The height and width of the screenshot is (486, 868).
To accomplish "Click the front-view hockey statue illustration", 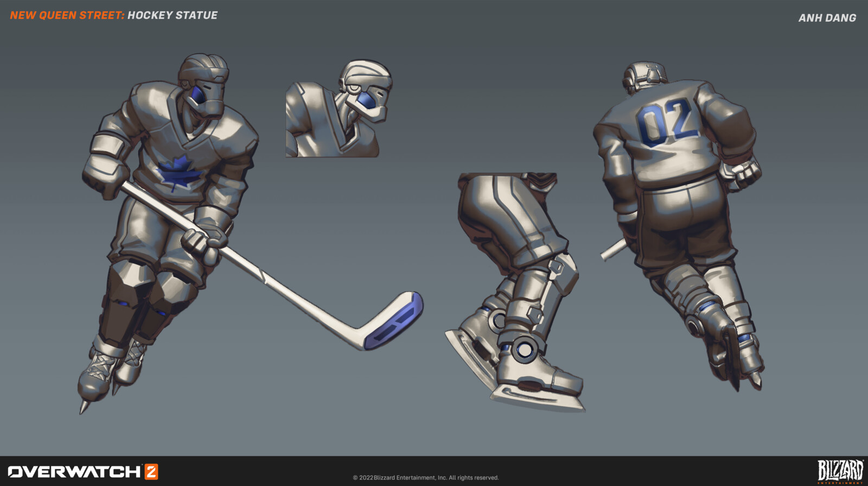I will (250, 233).
